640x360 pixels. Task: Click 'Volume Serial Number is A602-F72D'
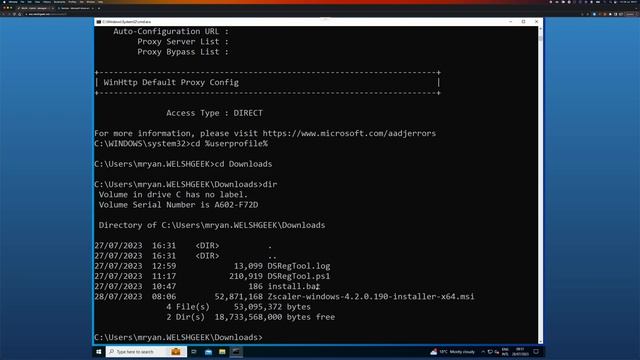[x=178, y=205]
